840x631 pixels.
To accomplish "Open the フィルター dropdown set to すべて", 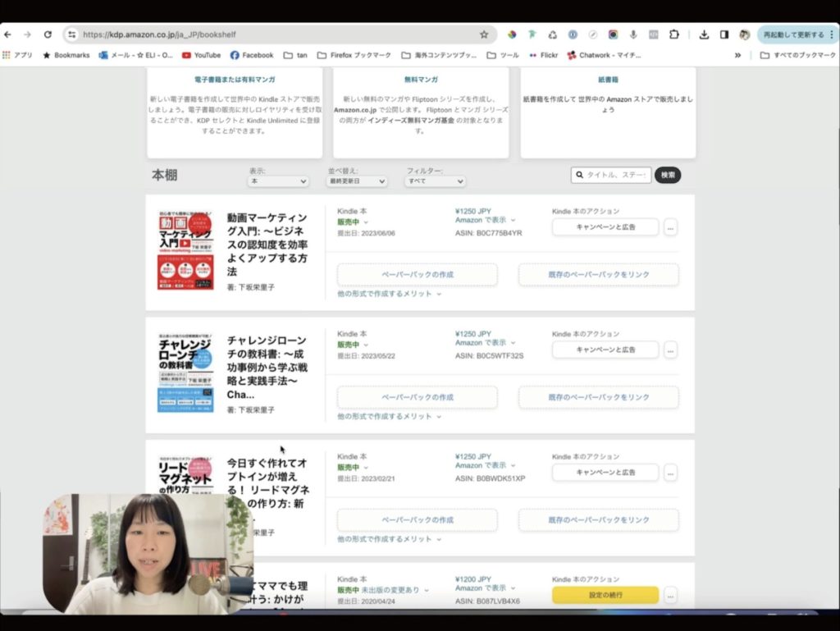I will tap(434, 181).
